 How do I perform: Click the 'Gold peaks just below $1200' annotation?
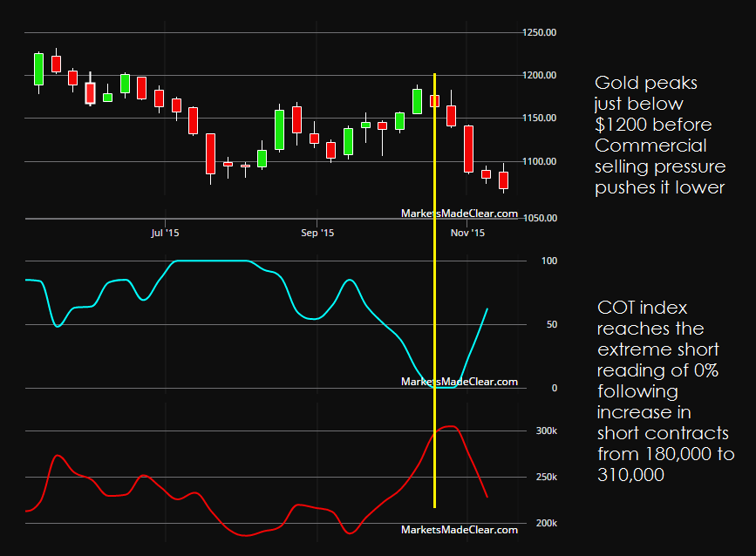660,135
